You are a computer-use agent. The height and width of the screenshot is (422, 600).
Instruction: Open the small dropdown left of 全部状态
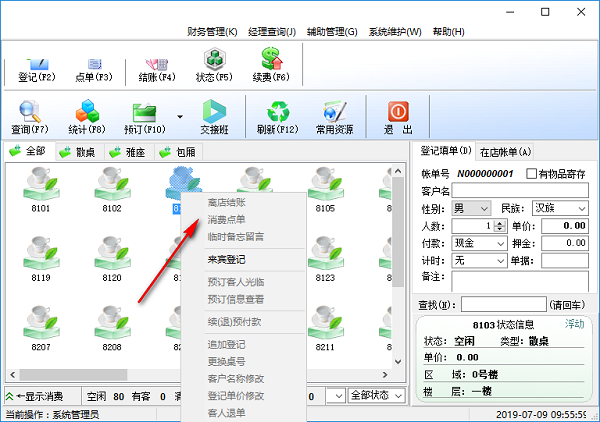(335, 396)
